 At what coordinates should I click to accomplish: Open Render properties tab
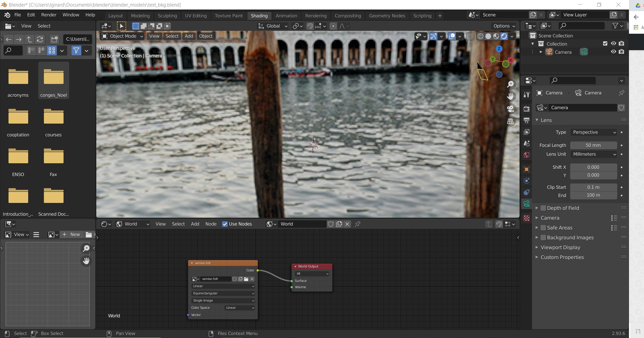(x=526, y=109)
